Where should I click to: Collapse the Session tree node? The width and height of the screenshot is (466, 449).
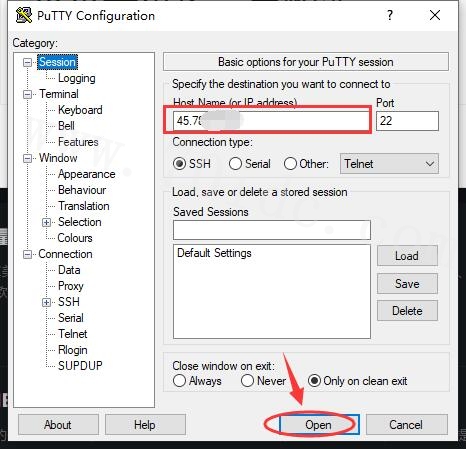[28, 62]
